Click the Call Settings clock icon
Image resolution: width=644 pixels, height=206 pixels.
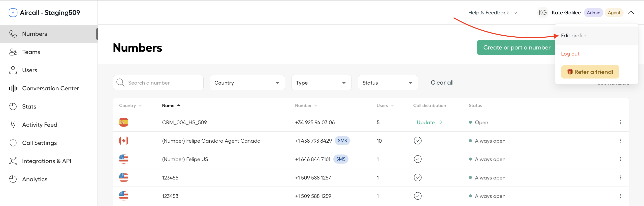pos(13,143)
